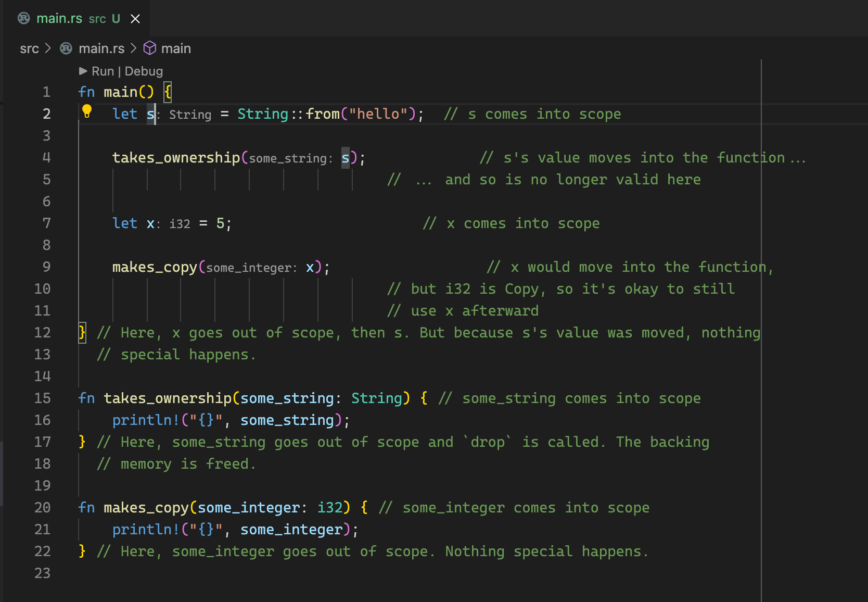Click the Rust logo icon on the tab
This screenshot has width=868, height=602.
click(x=23, y=18)
